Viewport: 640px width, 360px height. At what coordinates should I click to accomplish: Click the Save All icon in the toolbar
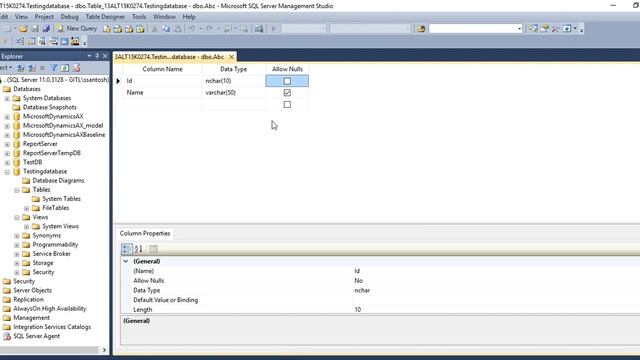46,29
